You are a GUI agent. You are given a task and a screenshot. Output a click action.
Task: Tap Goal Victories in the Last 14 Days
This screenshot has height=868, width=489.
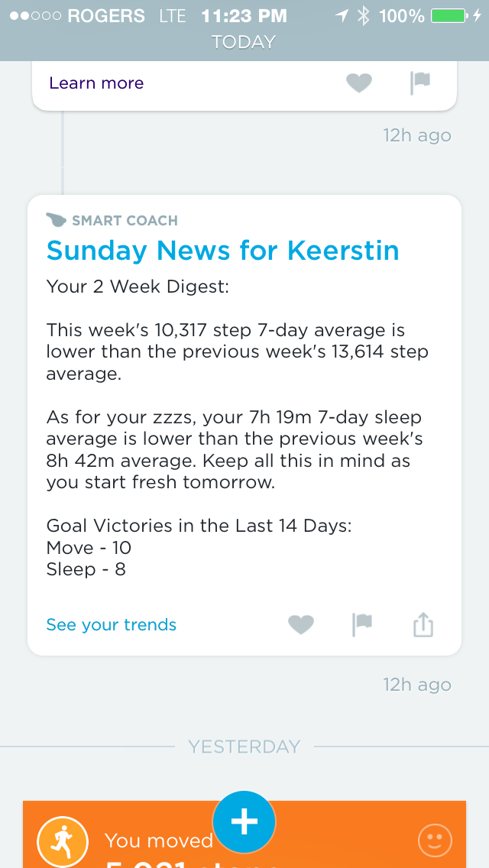(199, 526)
